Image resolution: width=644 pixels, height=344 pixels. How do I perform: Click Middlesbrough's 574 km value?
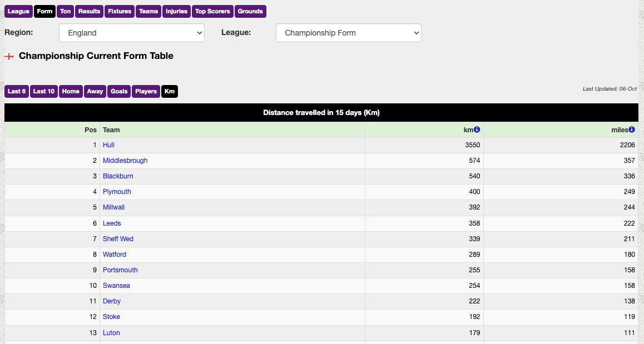tap(474, 161)
